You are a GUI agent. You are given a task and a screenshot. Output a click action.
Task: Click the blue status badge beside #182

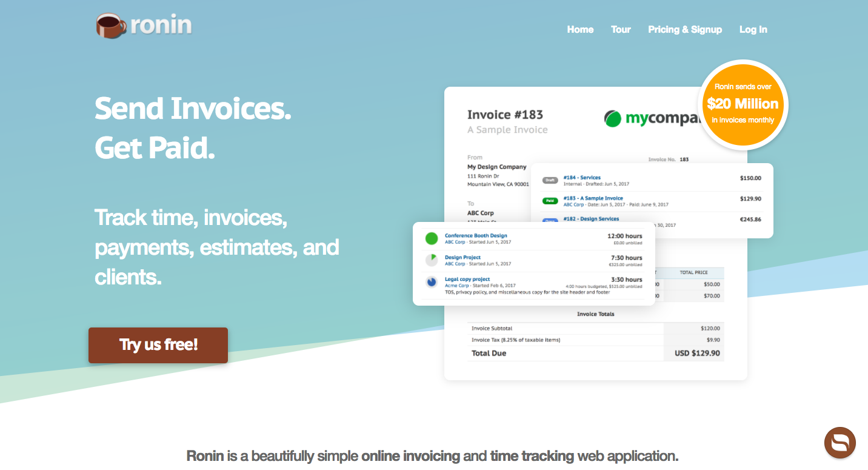[550, 221]
